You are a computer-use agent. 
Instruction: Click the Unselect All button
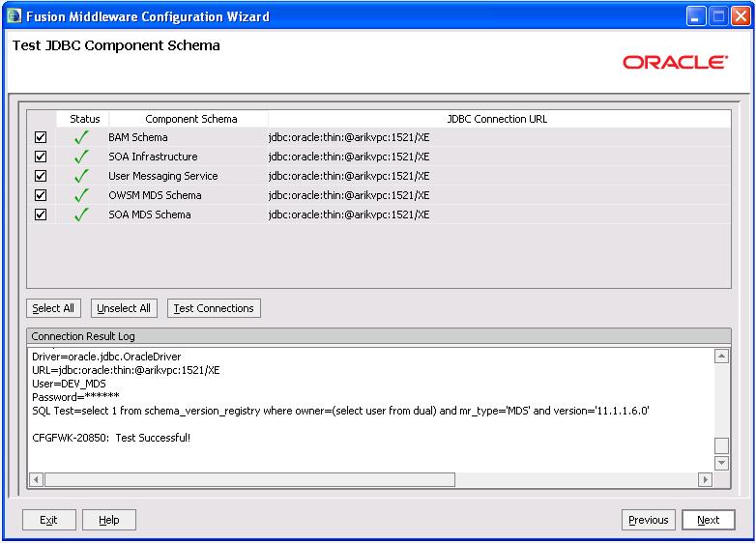click(124, 308)
